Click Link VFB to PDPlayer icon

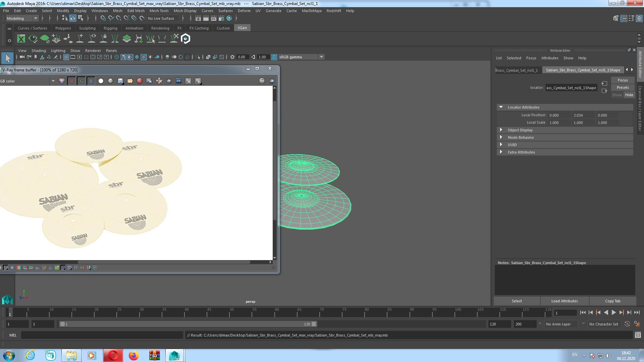click(x=178, y=81)
